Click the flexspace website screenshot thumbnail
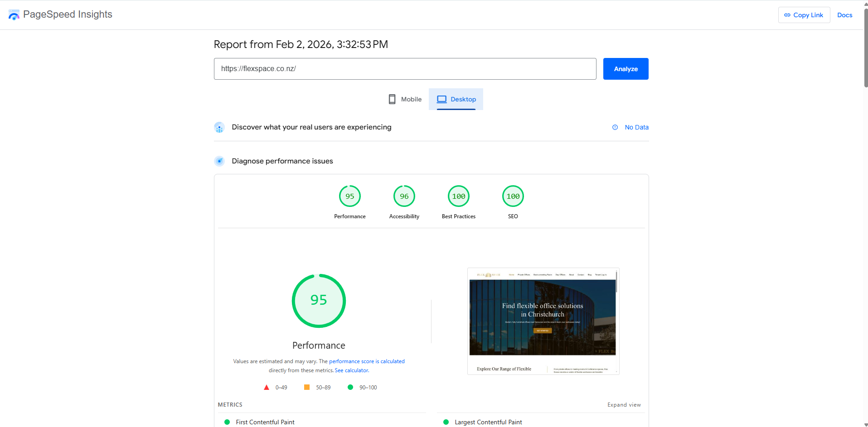The width and height of the screenshot is (868, 427). [543, 321]
